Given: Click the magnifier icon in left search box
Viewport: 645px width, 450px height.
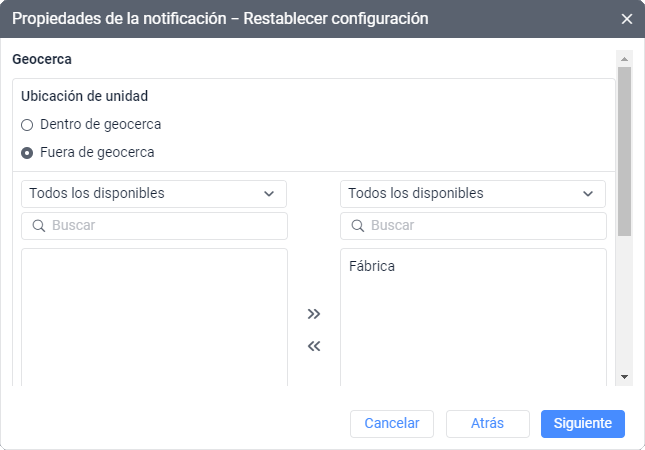Looking at the screenshot, I should click(39, 226).
